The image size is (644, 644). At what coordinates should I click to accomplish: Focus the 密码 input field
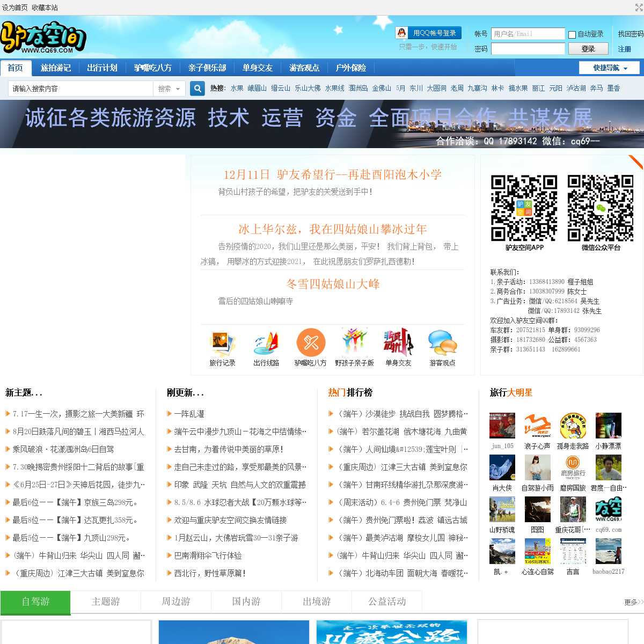pyautogui.click(x=528, y=49)
